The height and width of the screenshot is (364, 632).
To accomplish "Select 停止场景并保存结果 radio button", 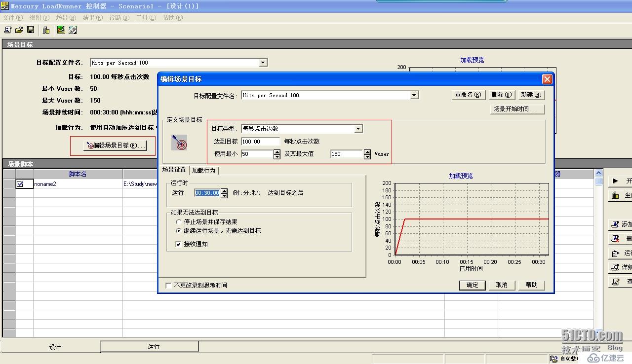I will pyautogui.click(x=179, y=222).
